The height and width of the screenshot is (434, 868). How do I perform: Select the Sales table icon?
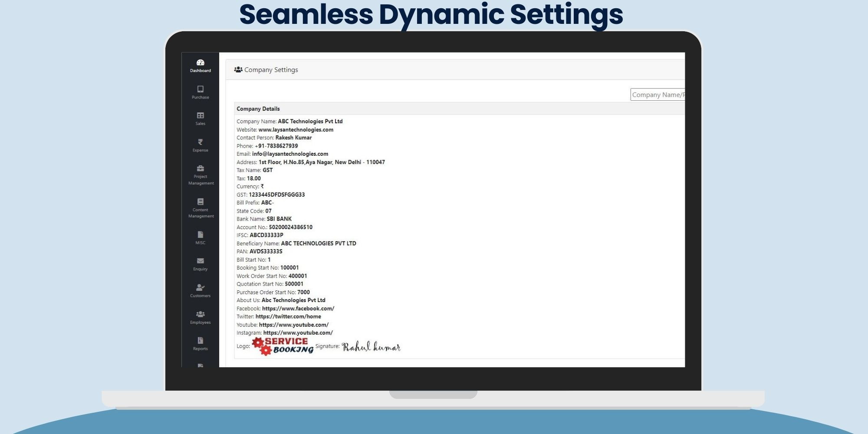tap(200, 115)
